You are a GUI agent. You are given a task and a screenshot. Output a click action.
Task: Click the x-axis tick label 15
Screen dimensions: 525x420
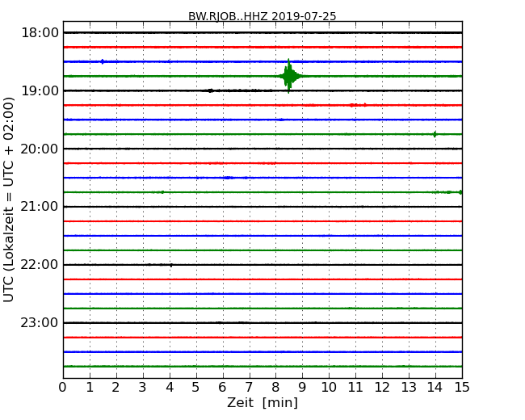pos(462,387)
